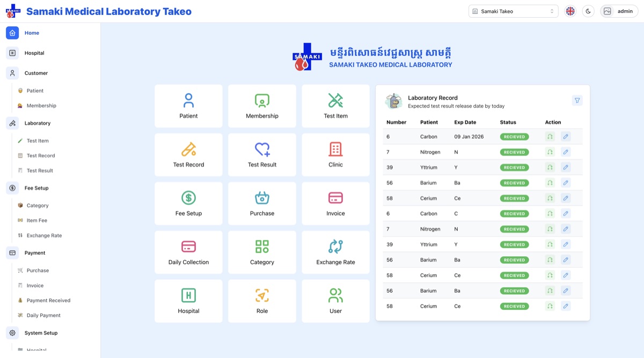644x358 pixels.
Task: Select Patient in sidebar
Action: (35, 91)
